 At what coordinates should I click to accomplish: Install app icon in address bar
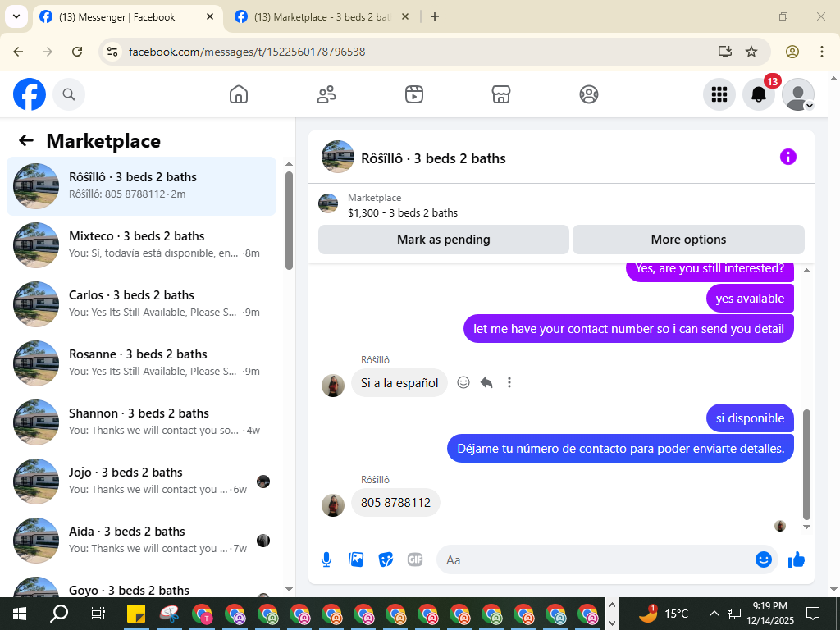click(x=725, y=52)
